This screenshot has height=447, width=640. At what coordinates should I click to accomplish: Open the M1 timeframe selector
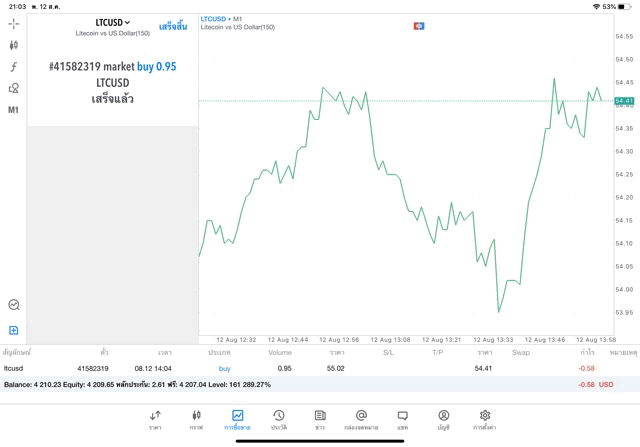coord(14,110)
